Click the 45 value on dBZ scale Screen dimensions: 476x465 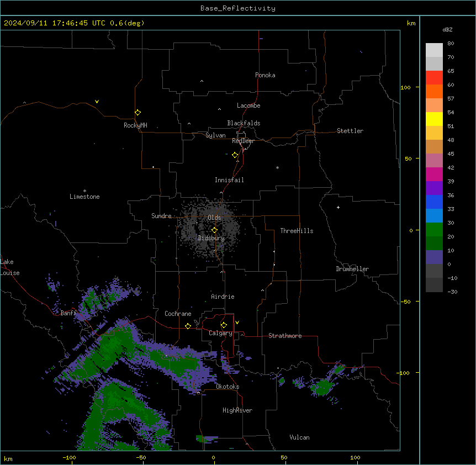click(x=451, y=154)
